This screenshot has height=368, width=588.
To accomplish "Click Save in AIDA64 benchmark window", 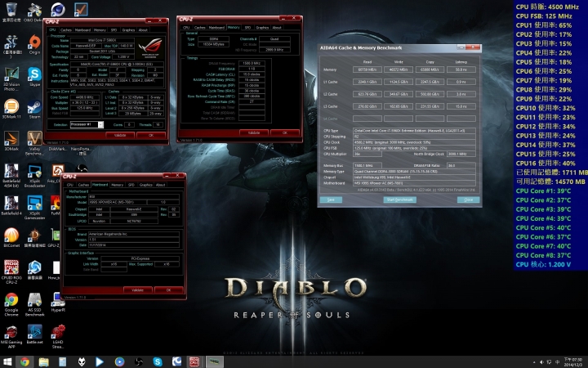I will (x=331, y=200).
